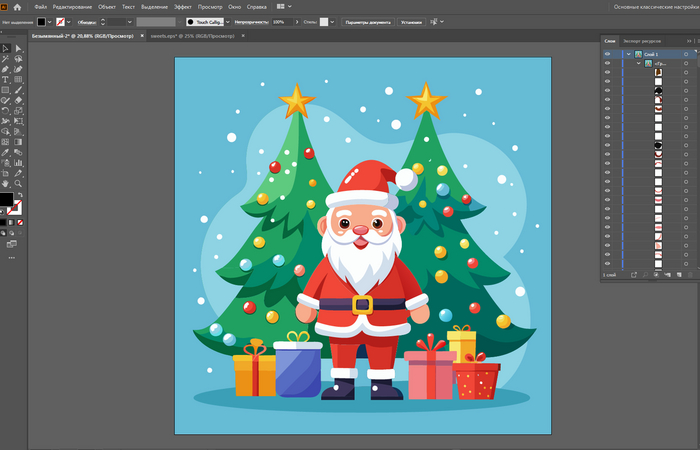Image resolution: width=700 pixels, height=450 pixels.
Task: Select the Rotate tool
Action: (x=5, y=111)
